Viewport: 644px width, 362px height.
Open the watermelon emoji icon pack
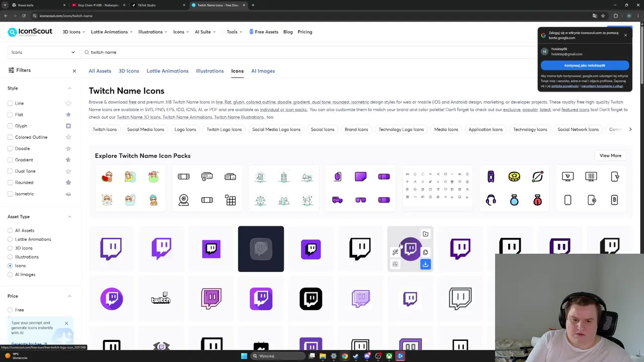point(107,176)
